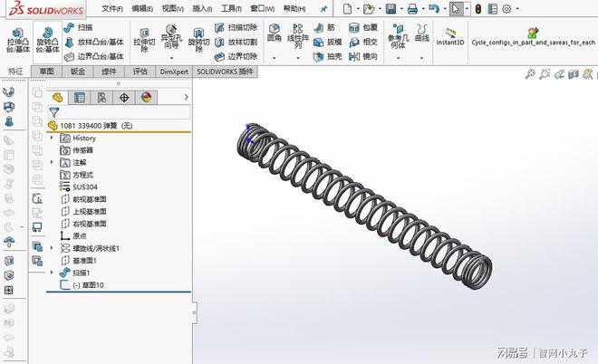Select the Shell (抽壳) tool
This screenshot has height=364, width=598.
click(328, 56)
